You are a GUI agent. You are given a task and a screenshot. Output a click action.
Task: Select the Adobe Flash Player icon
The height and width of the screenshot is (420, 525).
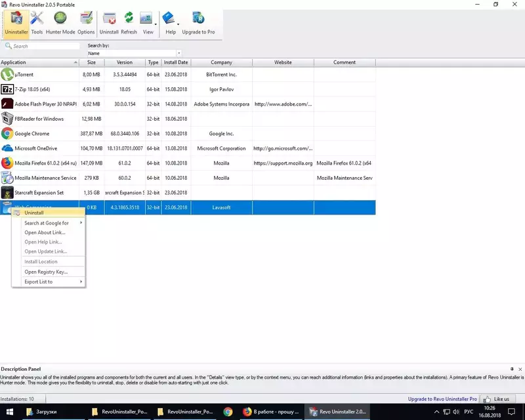[x=7, y=104]
